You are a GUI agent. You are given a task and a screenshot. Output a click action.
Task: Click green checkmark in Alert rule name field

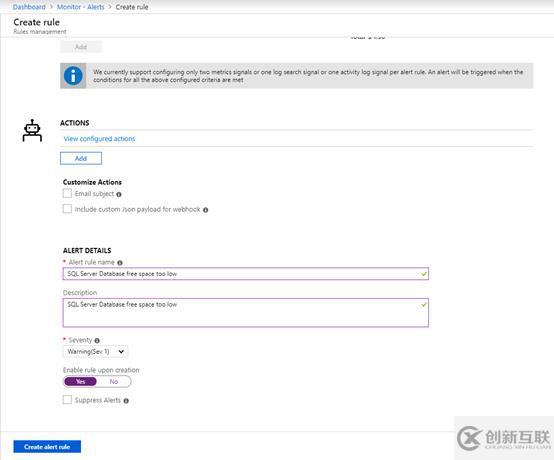click(x=424, y=274)
